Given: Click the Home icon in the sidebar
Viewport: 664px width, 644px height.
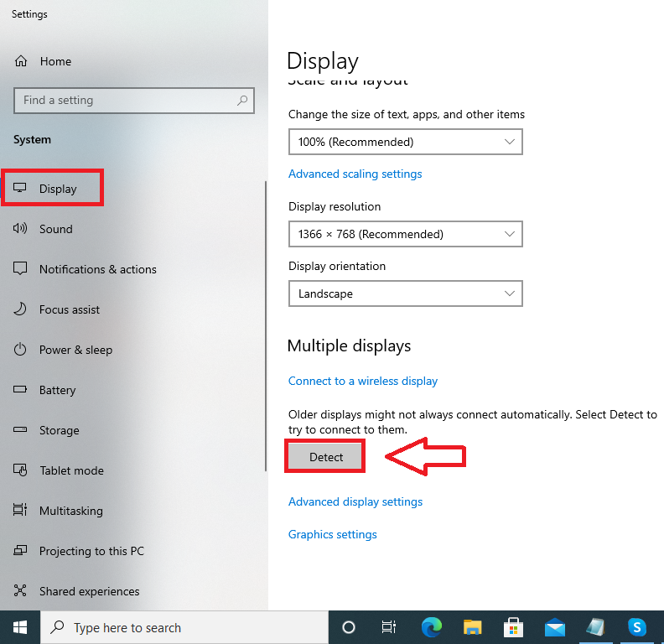Looking at the screenshot, I should coord(21,61).
